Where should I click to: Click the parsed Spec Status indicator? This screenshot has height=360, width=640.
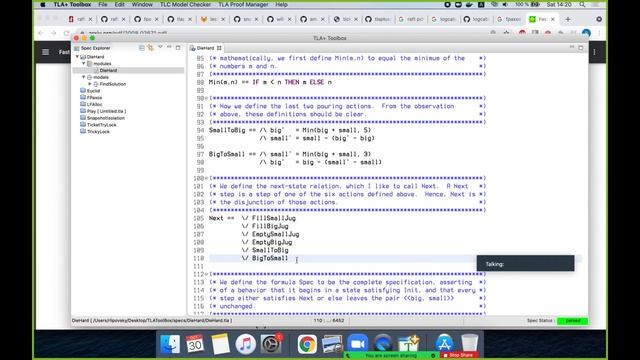[x=572, y=321]
